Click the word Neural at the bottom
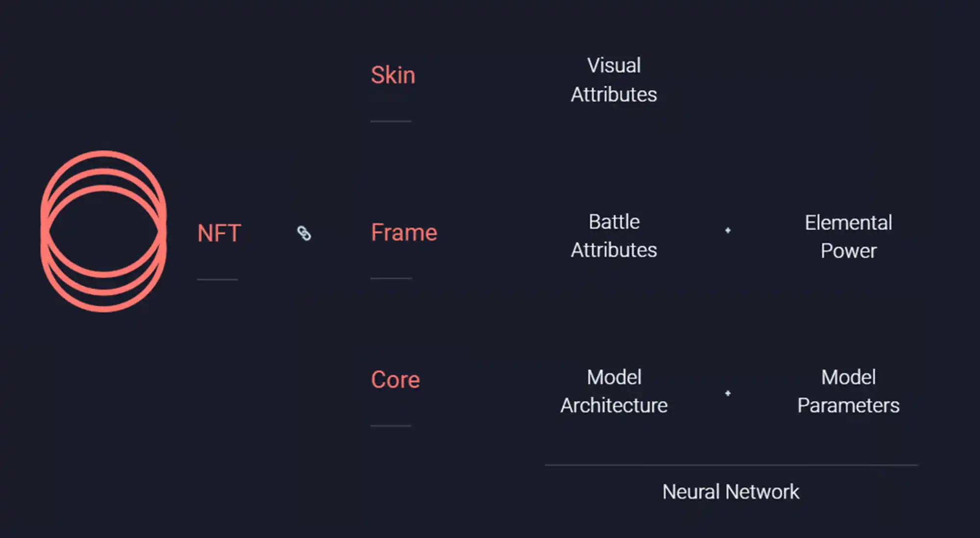The width and height of the screenshot is (980, 538). coord(690,492)
